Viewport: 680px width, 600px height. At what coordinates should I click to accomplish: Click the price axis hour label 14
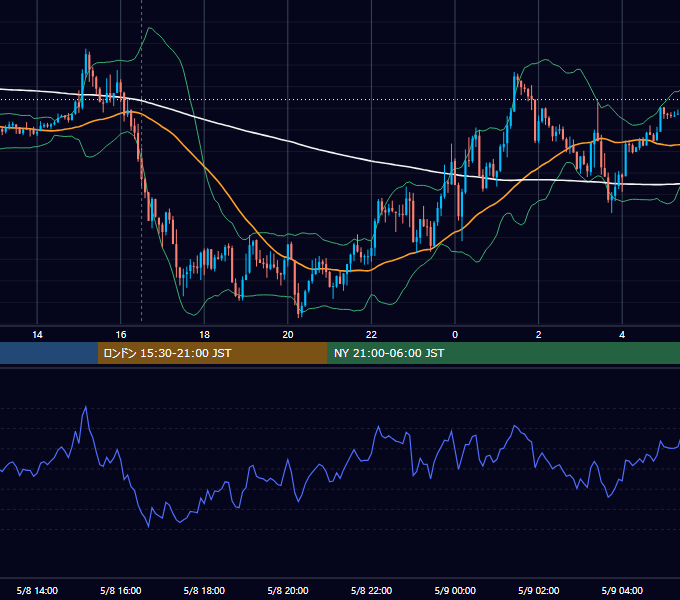[x=37, y=335]
